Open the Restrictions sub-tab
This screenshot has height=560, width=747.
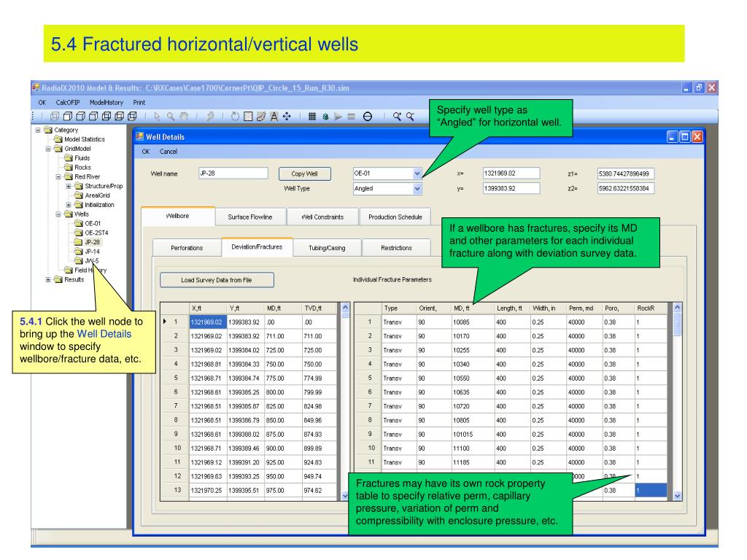396,248
